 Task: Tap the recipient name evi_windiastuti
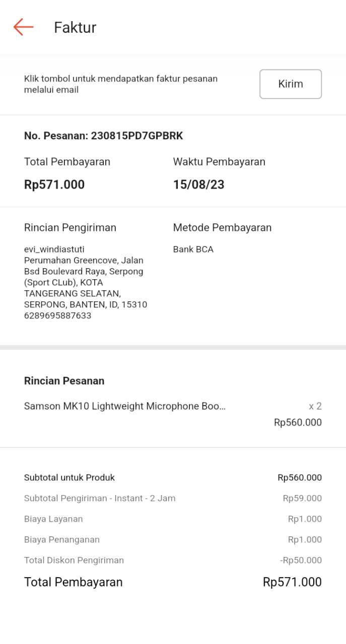54,249
